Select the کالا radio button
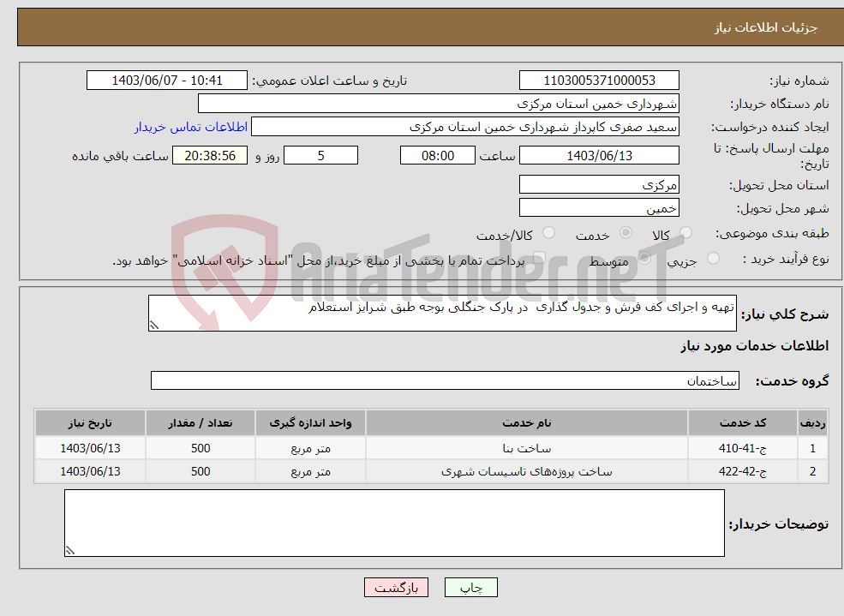Image resolution: width=844 pixels, height=616 pixels. (685, 232)
